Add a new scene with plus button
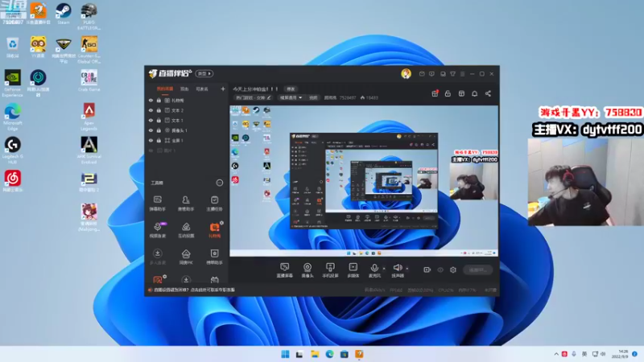This screenshot has height=362, width=644. point(223,88)
